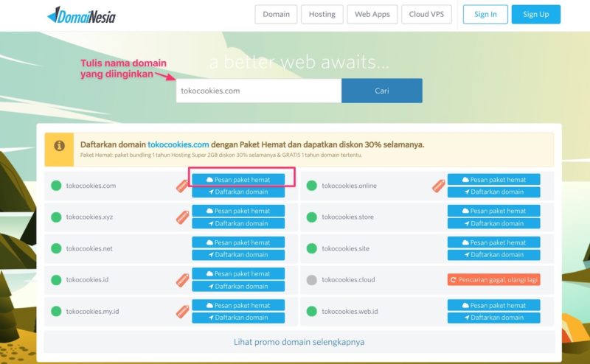
Task: Click Daftarkan domain for tokocookies.store
Action: coord(493,223)
